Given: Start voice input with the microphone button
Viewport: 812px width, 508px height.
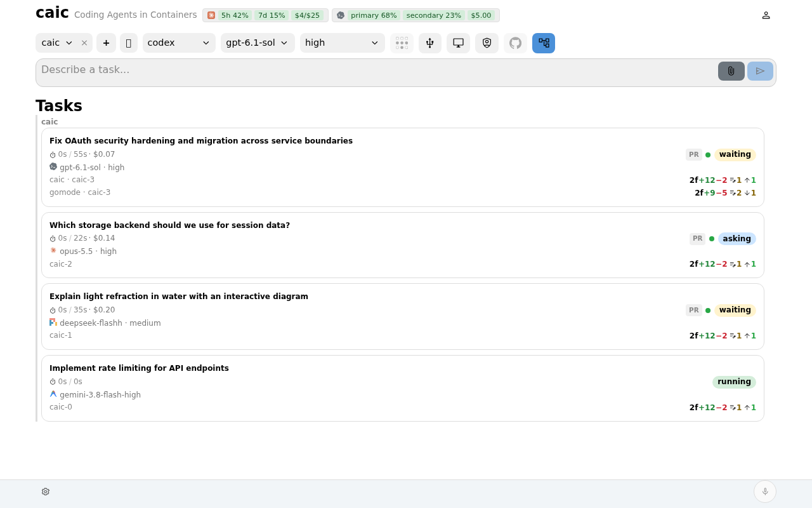Looking at the screenshot, I should pos(765,491).
